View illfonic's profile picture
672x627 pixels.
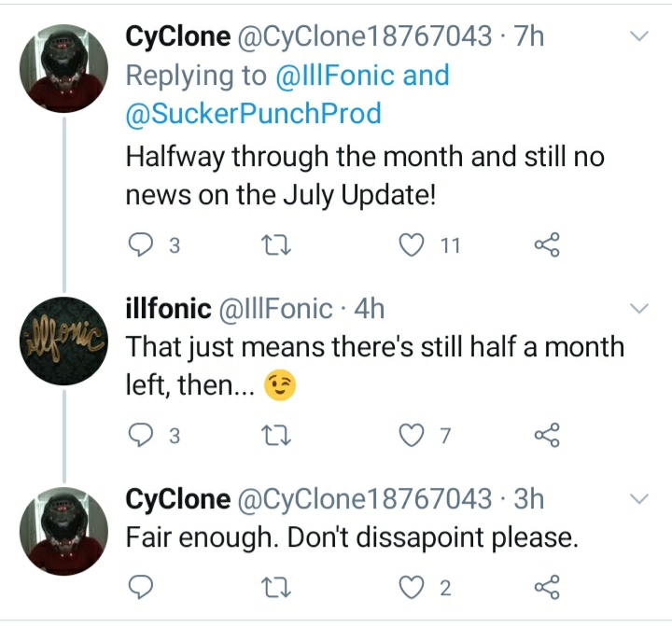point(63,340)
